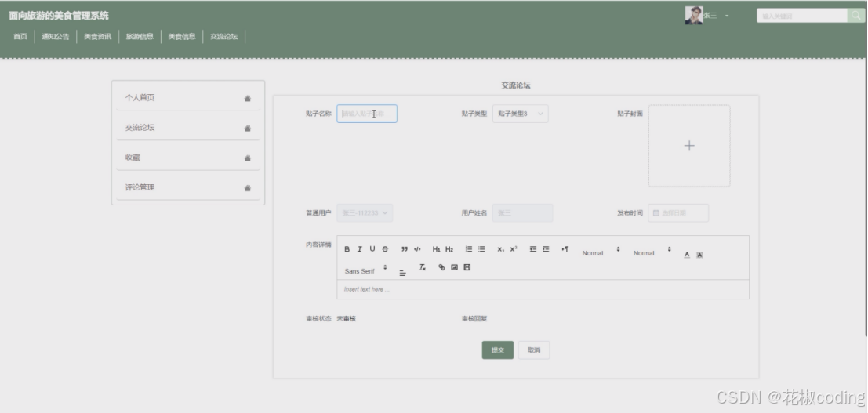
Task: Click the 张三 user avatar
Action: point(694,16)
